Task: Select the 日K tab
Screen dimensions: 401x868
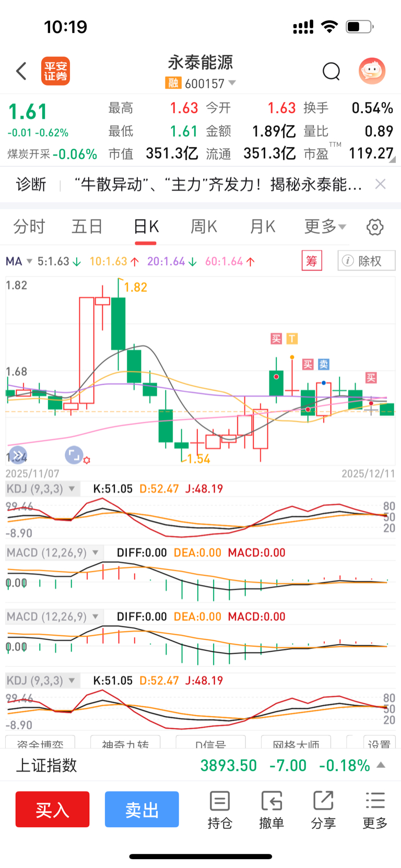Action: (x=146, y=227)
